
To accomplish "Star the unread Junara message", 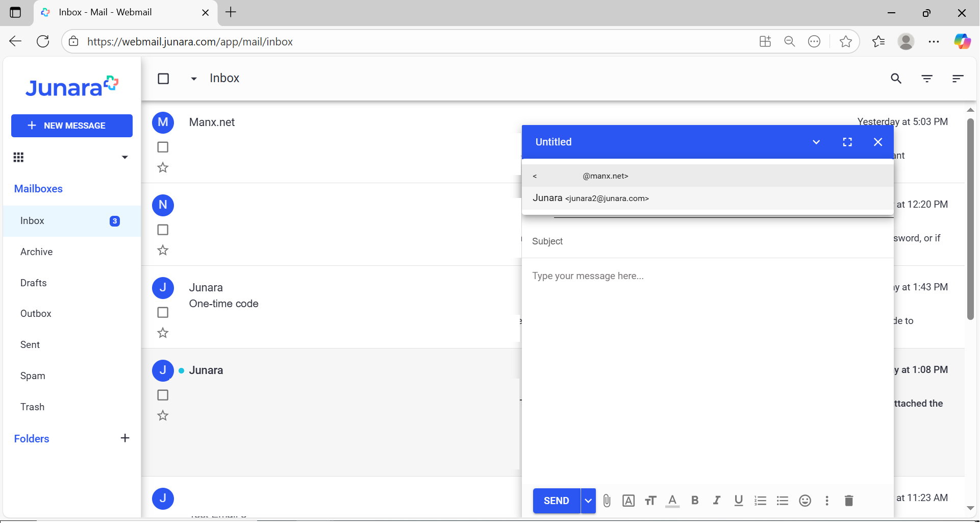I will click(163, 415).
